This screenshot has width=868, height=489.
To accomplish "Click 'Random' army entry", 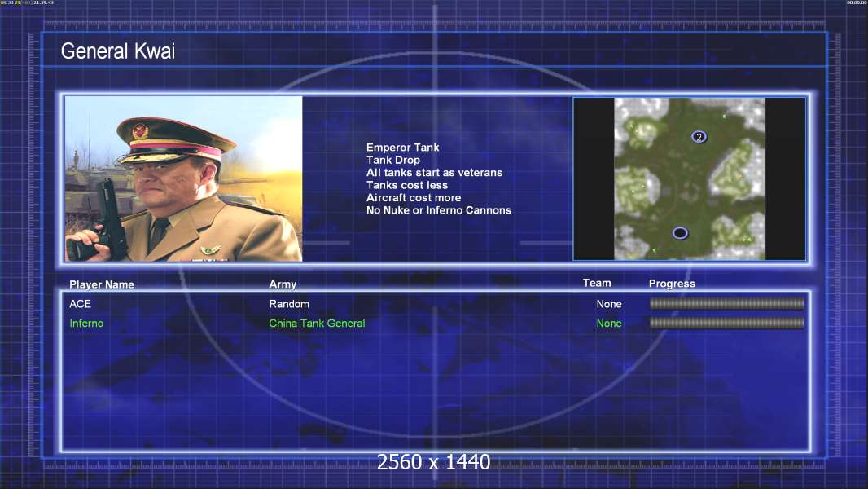I will [x=289, y=304].
